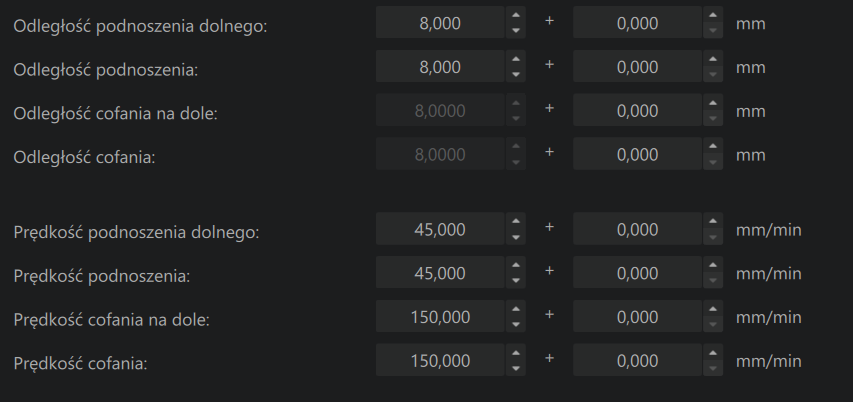Increase Odległość podnoszenia main value

click(516, 58)
